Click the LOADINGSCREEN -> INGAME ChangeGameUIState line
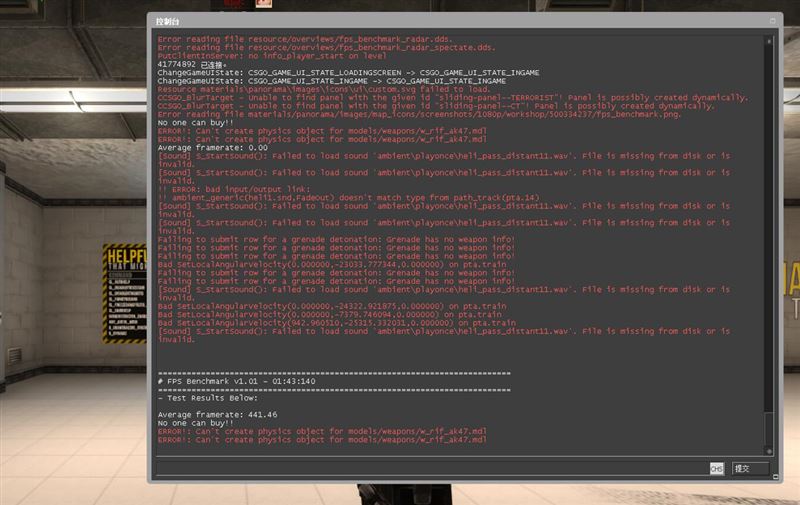The width and height of the screenshot is (800, 505). click(348, 72)
